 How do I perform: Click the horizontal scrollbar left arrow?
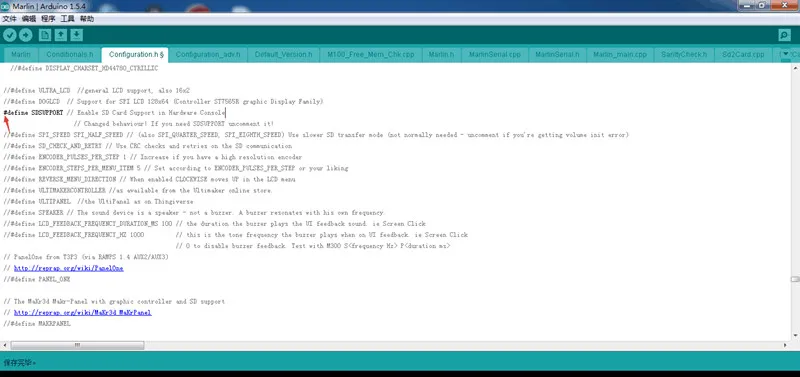coord(5,345)
